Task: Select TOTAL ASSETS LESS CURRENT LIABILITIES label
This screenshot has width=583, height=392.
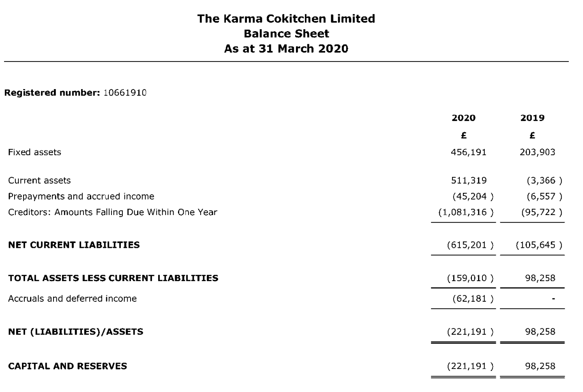Action: pos(113,278)
